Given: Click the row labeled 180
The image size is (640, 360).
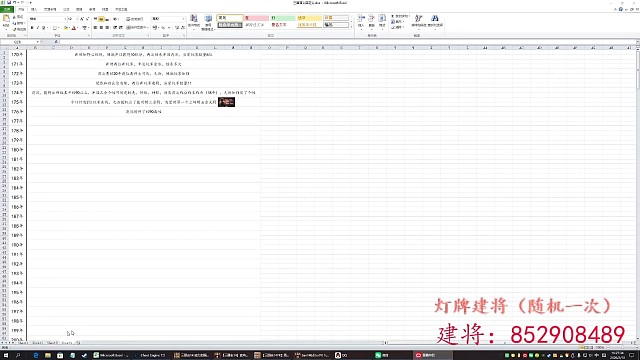Looking at the screenshot, I should pos(17,150).
